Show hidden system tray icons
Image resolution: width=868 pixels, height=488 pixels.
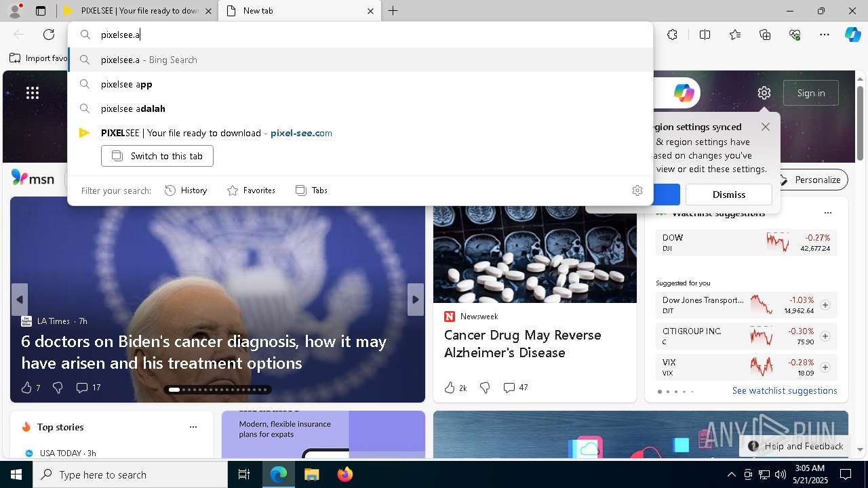[731, 474]
